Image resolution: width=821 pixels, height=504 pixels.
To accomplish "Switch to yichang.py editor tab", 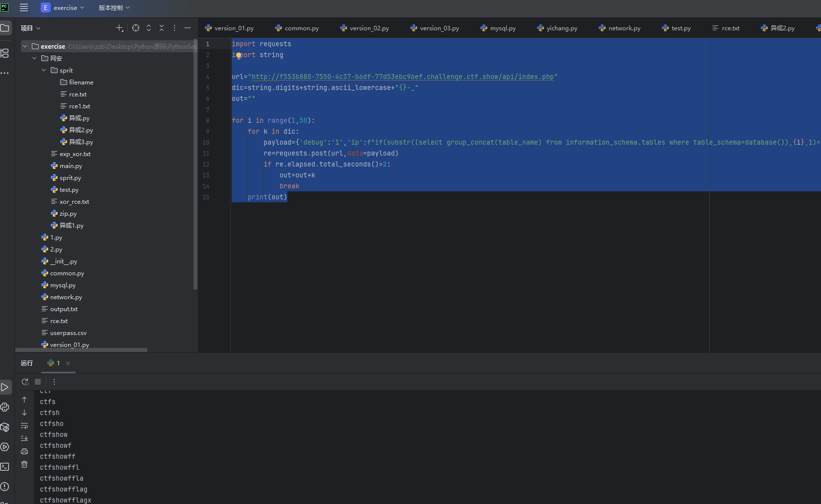I will click(x=557, y=28).
